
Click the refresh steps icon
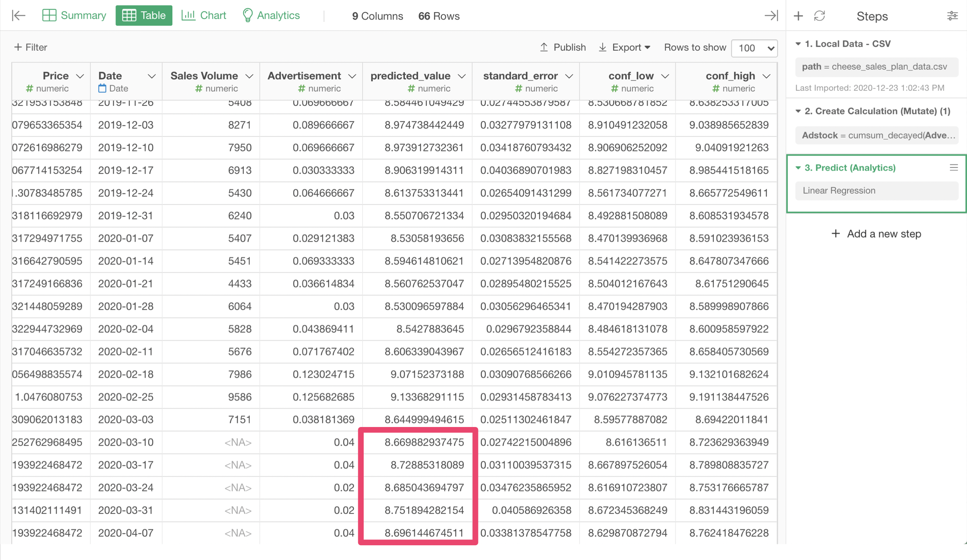(820, 16)
